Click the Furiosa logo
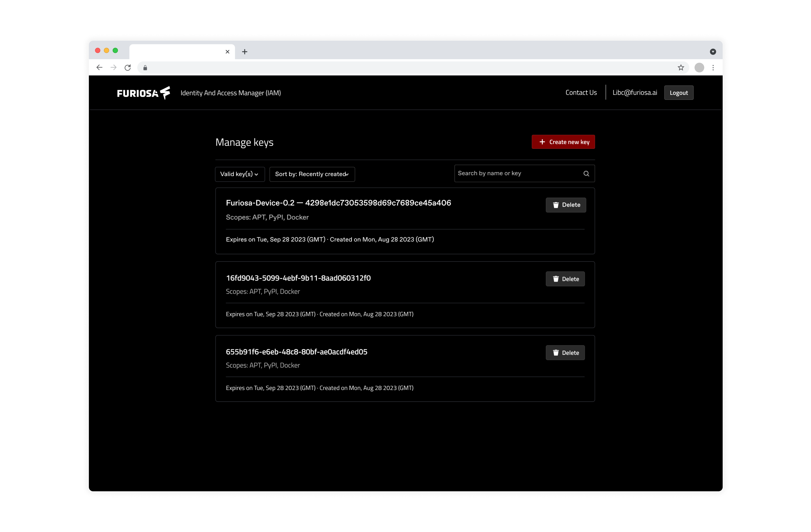The width and height of the screenshot is (811, 532). click(143, 93)
